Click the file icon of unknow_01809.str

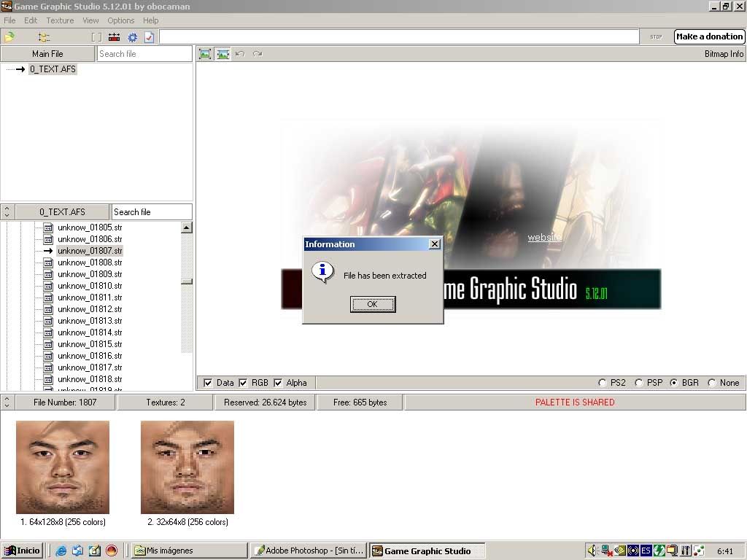tap(48, 274)
